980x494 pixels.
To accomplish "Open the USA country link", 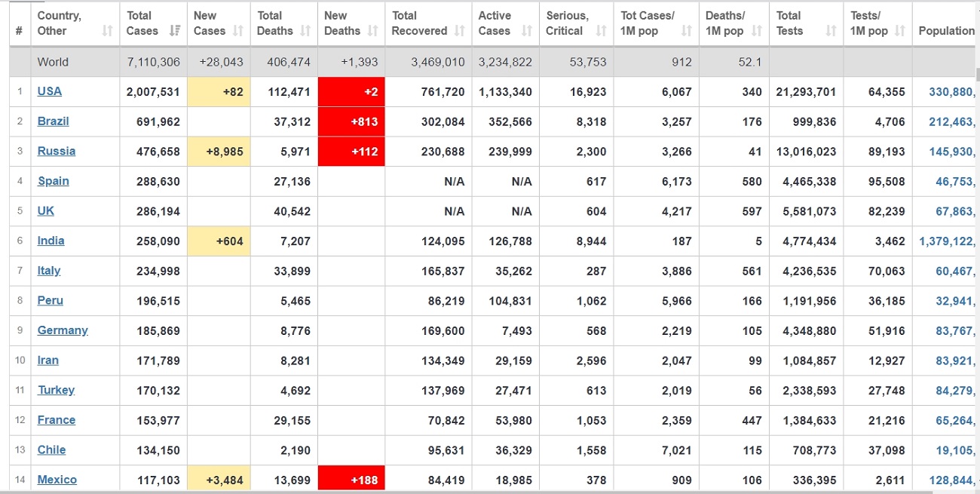I will pos(50,91).
